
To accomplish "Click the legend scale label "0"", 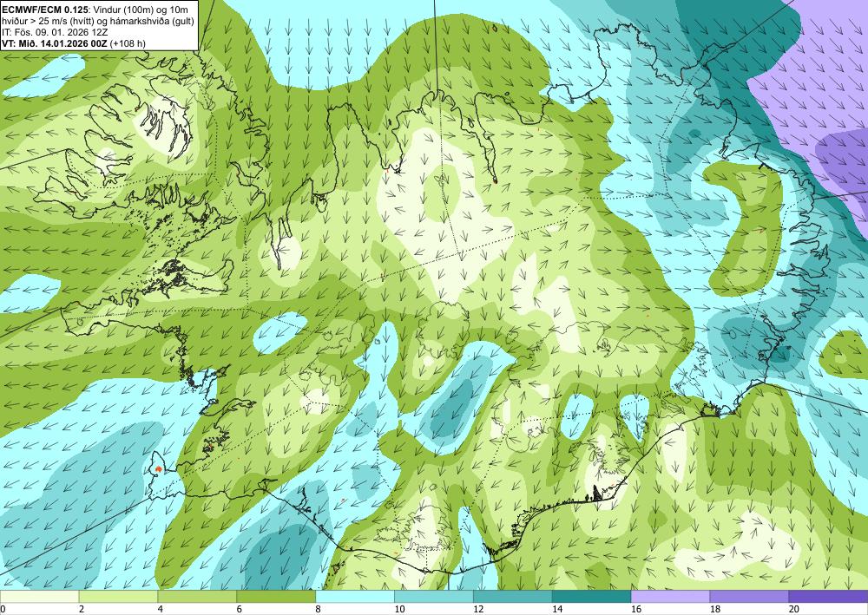I will (x=3, y=610).
